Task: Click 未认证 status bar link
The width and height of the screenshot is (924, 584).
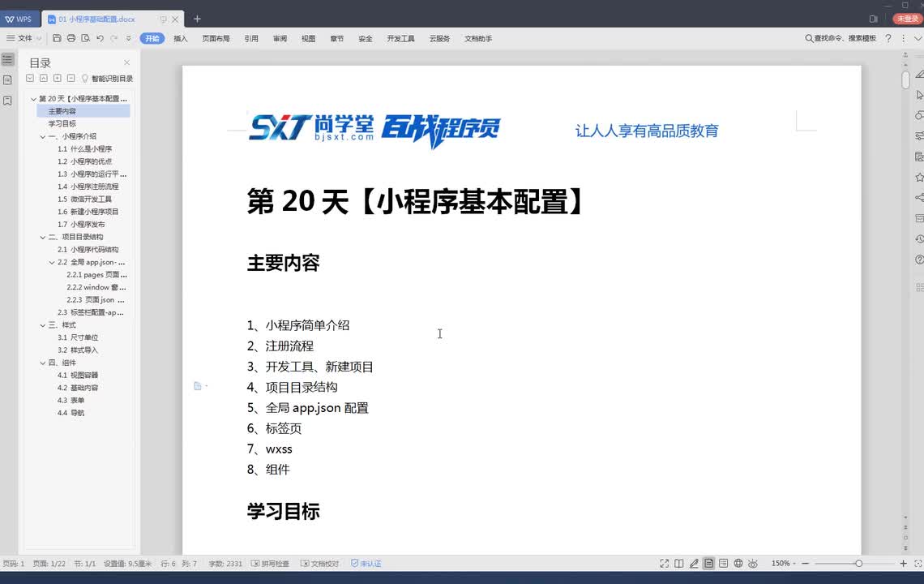Action: click(x=366, y=564)
